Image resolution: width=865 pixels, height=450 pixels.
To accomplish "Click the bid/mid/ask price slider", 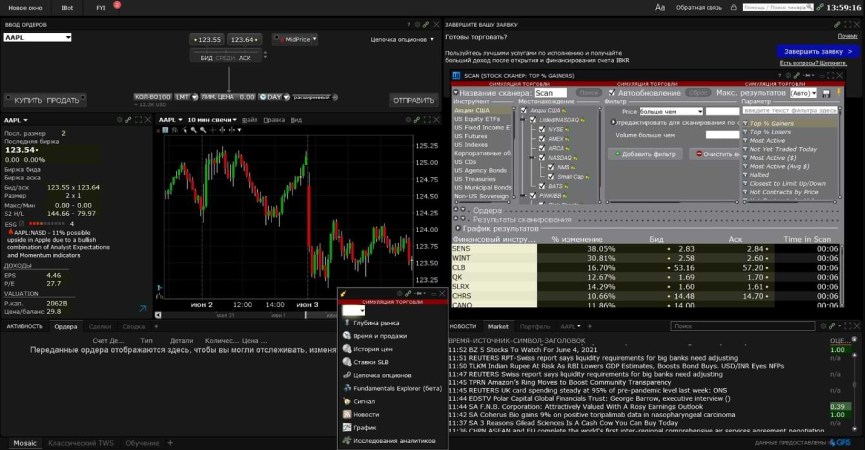I will click(x=228, y=57).
